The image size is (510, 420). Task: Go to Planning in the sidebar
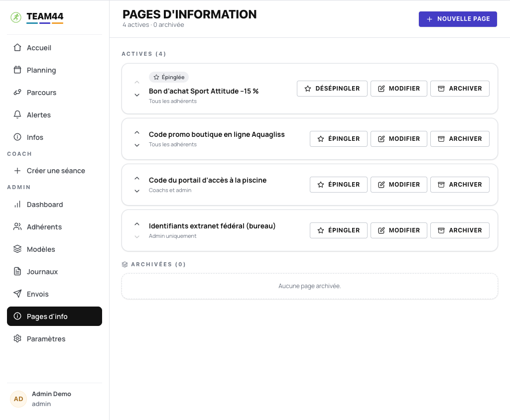[54, 70]
